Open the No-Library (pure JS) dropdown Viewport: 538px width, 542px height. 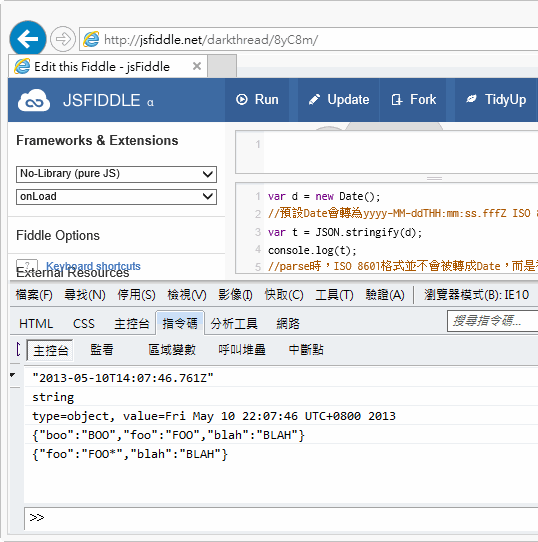click(116, 174)
